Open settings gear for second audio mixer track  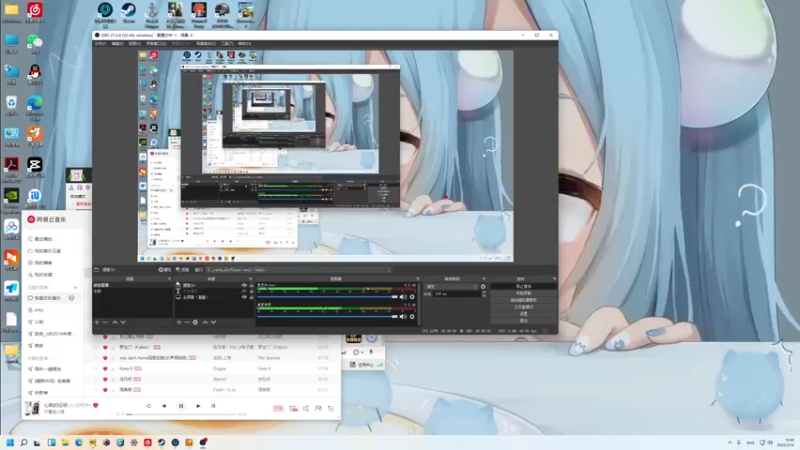point(412,316)
